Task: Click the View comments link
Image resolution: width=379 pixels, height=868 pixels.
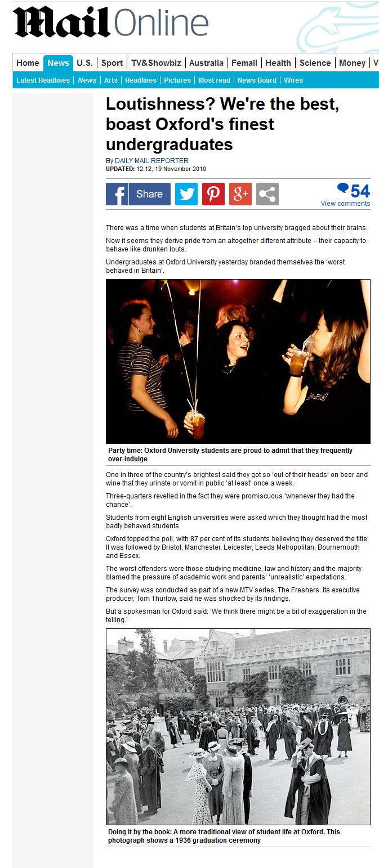Action: [346, 204]
